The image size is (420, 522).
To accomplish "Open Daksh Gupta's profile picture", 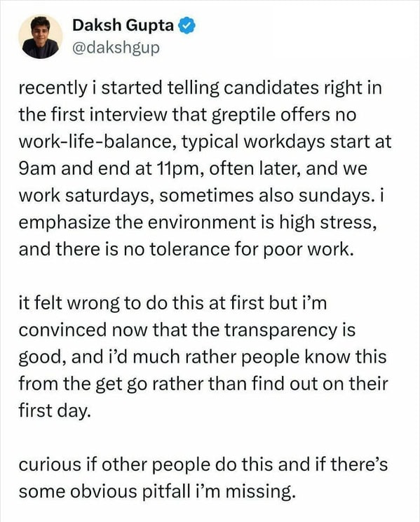I will click(x=40, y=36).
